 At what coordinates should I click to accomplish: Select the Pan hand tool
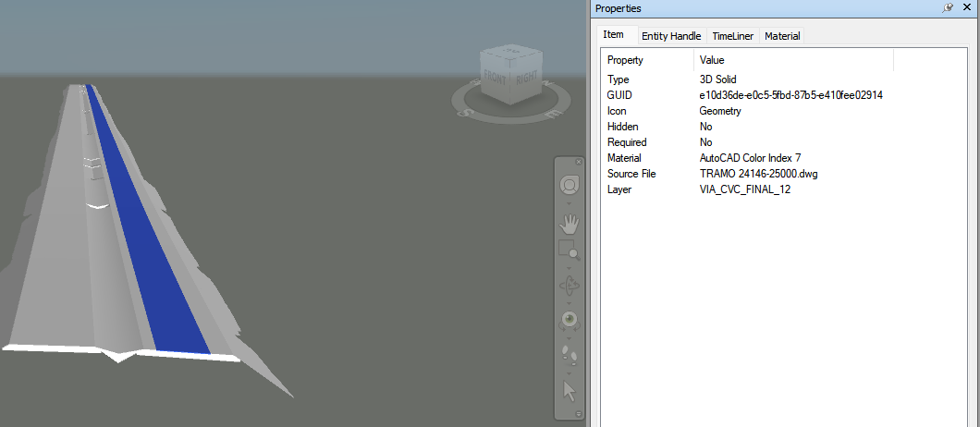coord(570,224)
